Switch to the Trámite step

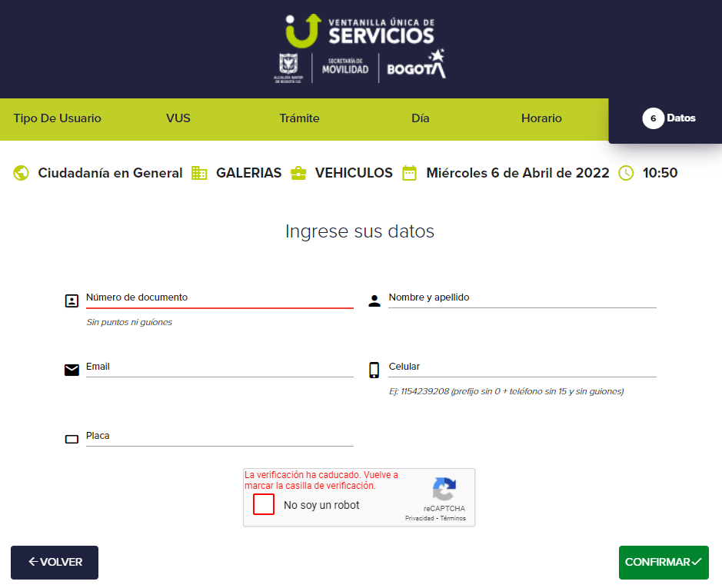(299, 118)
